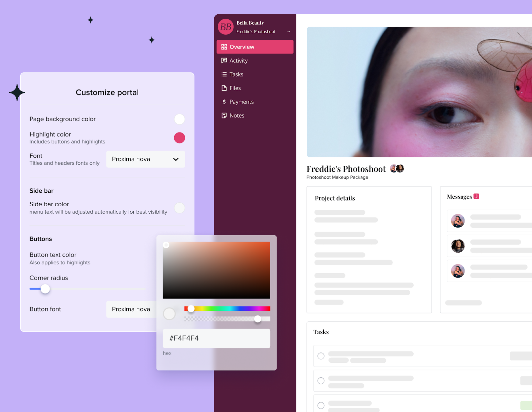Click the saturation gradient picker area
Viewport: 532px width, 412px height.
tap(216, 270)
